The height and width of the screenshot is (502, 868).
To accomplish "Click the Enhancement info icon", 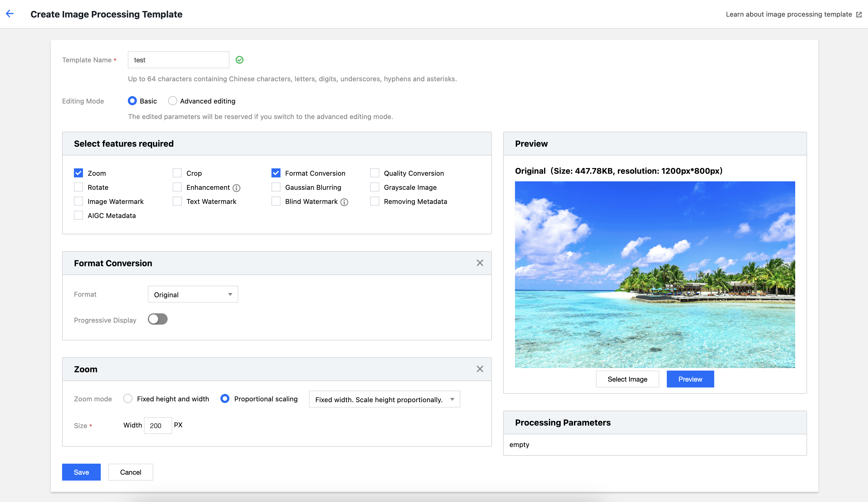I will pyautogui.click(x=236, y=188).
